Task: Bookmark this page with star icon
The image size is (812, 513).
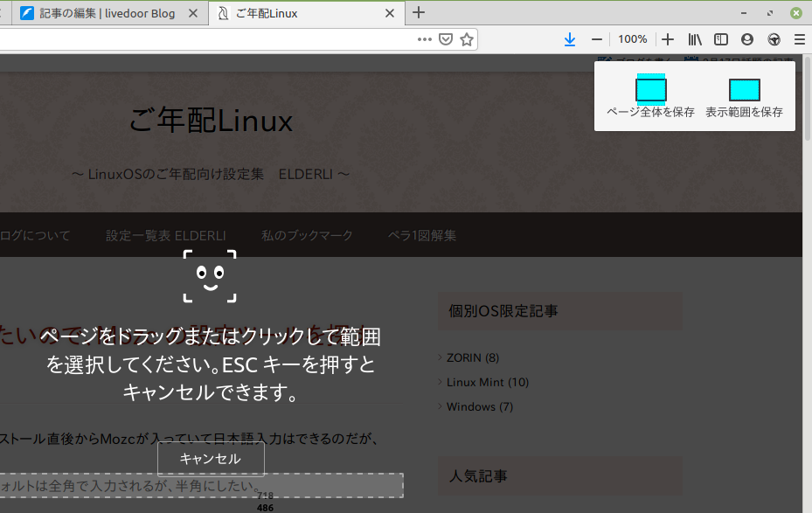Action: [467, 39]
